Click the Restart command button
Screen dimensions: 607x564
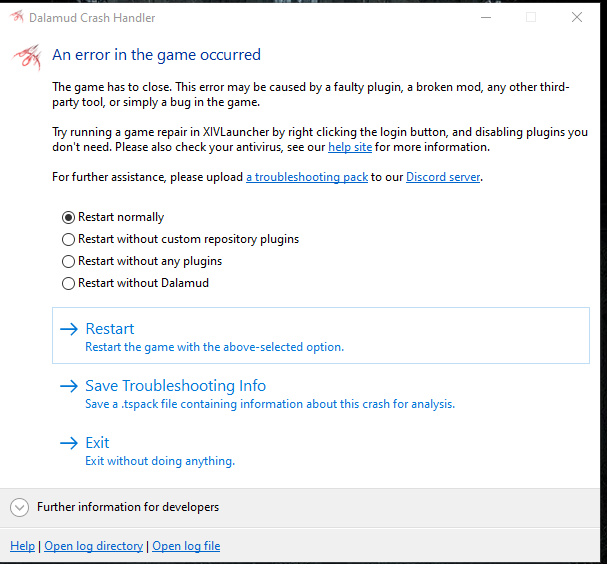click(x=321, y=336)
